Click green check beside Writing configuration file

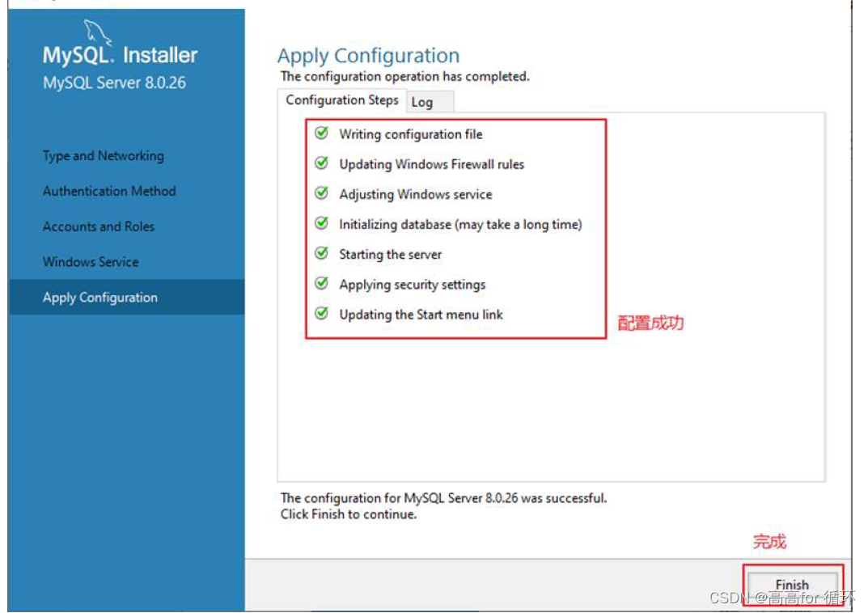click(322, 133)
